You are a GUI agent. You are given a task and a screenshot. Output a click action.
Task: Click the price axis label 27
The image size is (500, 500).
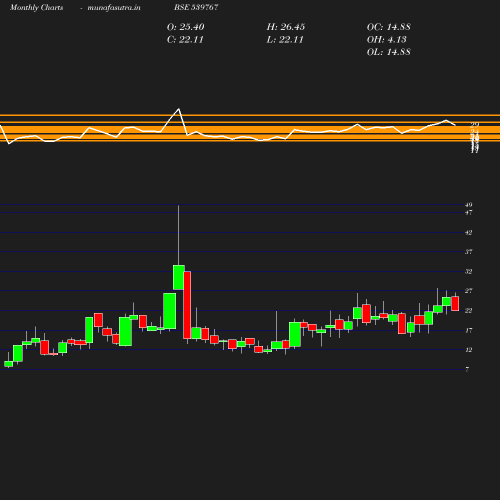pos(469,291)
